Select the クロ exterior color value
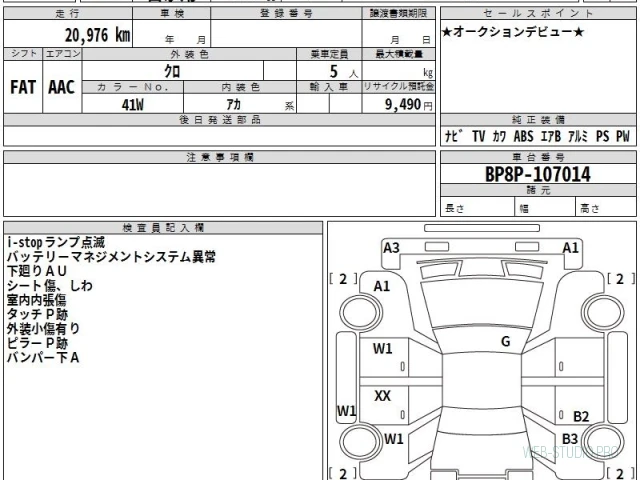 [x=172, y=71]
